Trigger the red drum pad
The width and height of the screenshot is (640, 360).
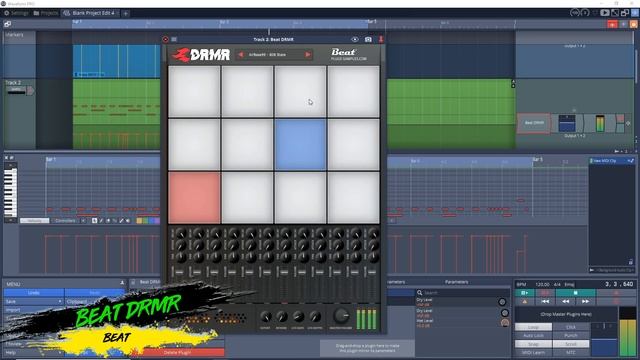coord(194,198)
